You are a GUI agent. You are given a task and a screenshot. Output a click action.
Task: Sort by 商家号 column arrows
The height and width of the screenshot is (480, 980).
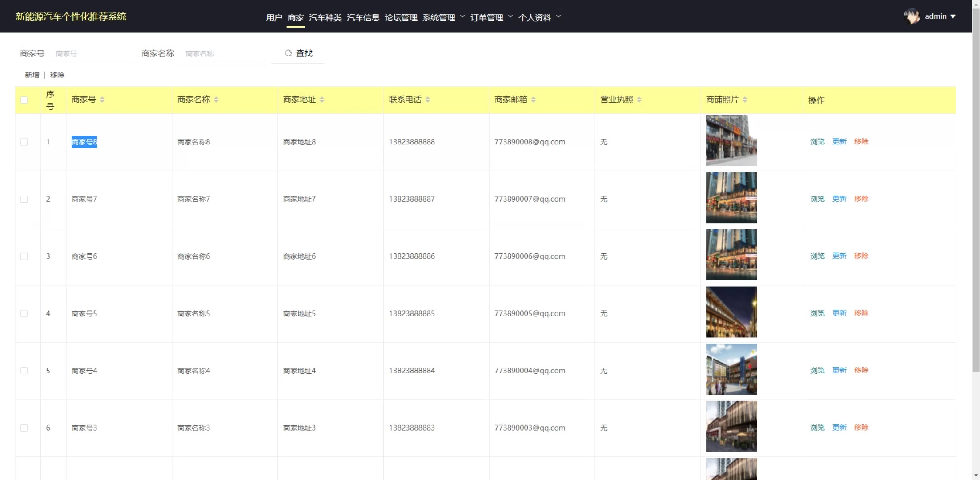point(102,100)
